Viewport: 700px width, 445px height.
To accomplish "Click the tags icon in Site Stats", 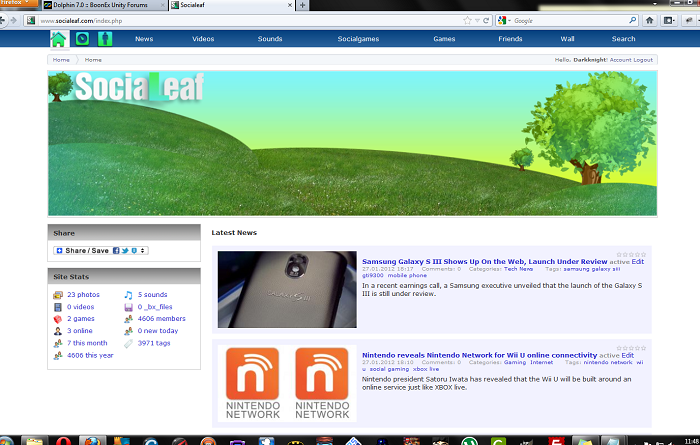I will point(128,343).
